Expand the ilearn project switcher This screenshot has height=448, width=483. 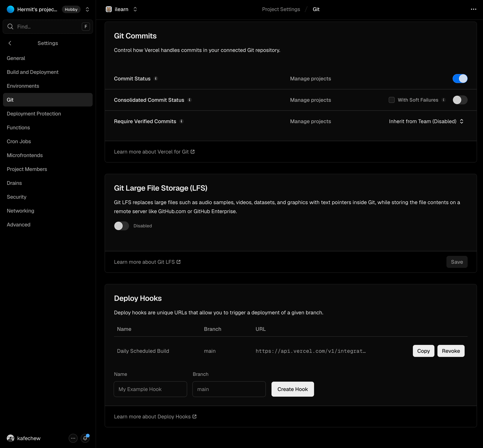[x=135, y=9]
